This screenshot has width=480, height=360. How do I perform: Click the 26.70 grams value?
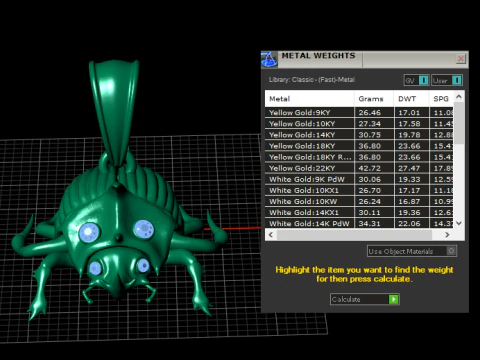click(369, 190)
